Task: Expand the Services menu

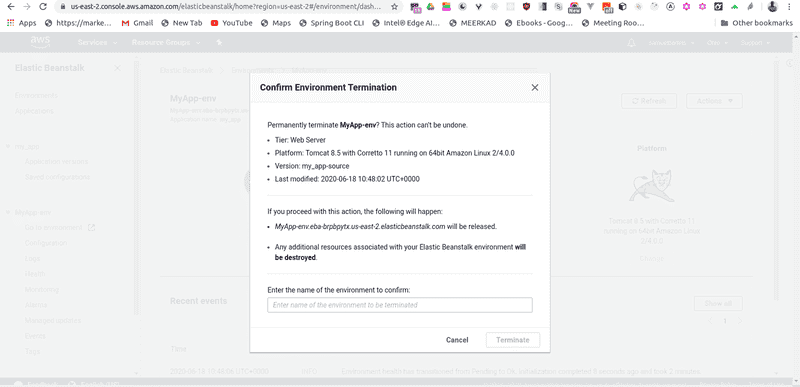Action: [97, 43]
